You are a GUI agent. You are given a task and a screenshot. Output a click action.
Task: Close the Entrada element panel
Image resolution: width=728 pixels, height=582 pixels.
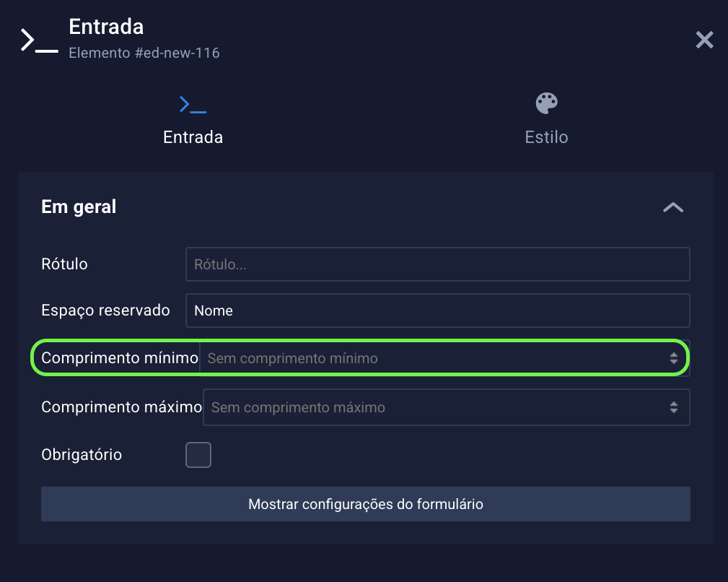coord(704,40)
